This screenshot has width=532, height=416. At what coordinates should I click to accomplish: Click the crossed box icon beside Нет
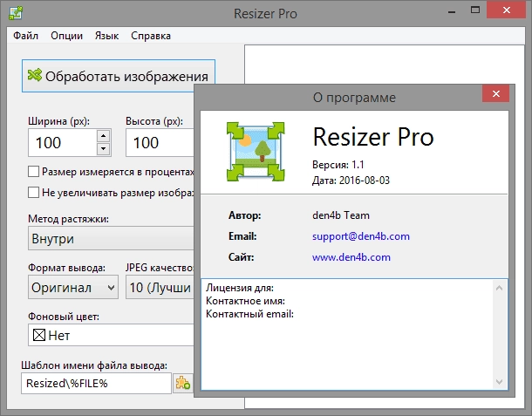pos(39,335)
